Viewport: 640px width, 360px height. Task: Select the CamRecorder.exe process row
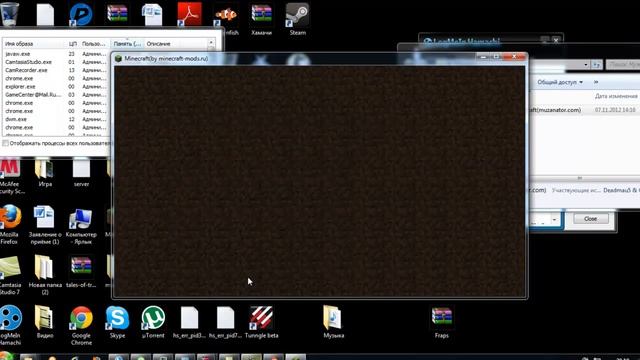point(56,70)
